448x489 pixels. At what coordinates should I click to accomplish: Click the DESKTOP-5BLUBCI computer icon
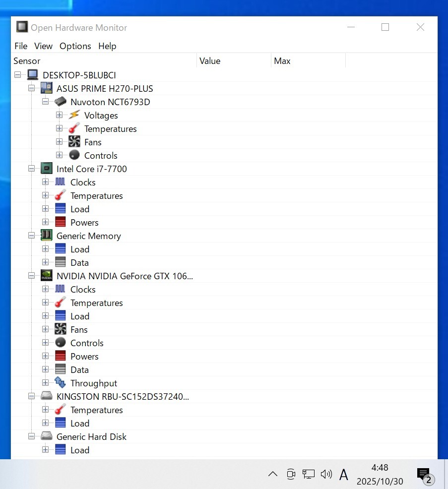click(32, 75)
